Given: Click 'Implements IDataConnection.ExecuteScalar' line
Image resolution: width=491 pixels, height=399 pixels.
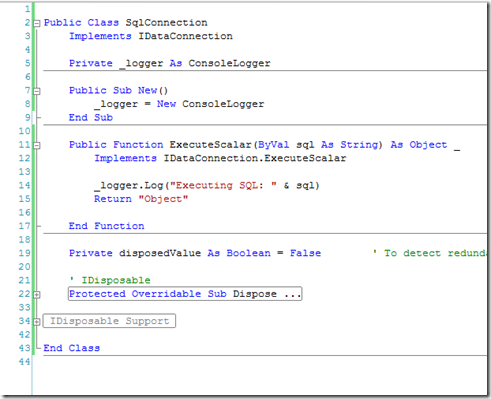Looking at the screenshot, I should pos(220,158).
